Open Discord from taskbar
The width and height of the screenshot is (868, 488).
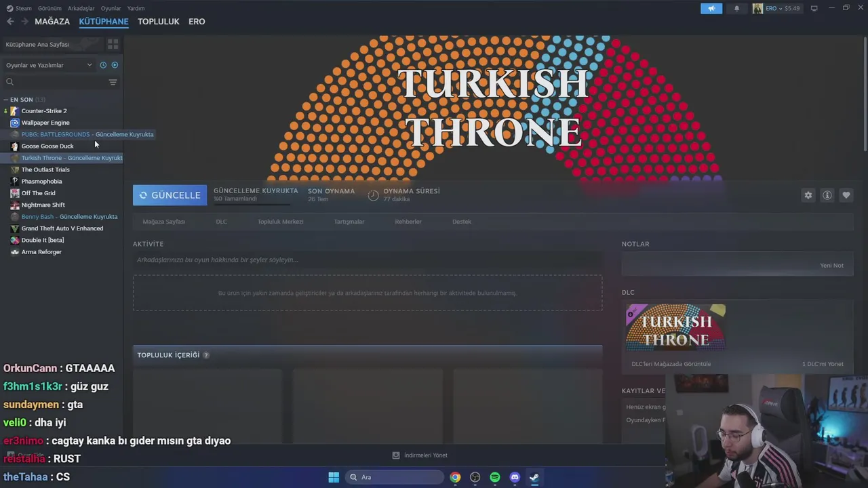pos(515,477)
